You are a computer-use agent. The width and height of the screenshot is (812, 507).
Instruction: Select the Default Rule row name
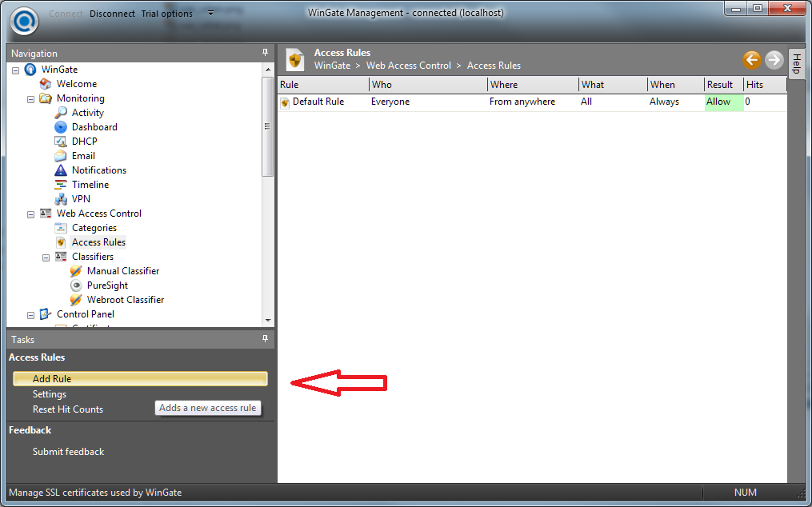click(318, 102)
